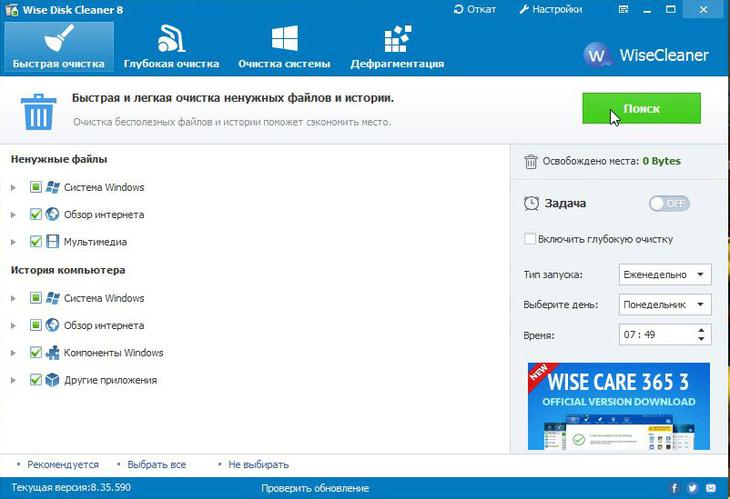Toggle Система Windows checkbox in История компьютера
730x499 pixels.
[35, 297]
